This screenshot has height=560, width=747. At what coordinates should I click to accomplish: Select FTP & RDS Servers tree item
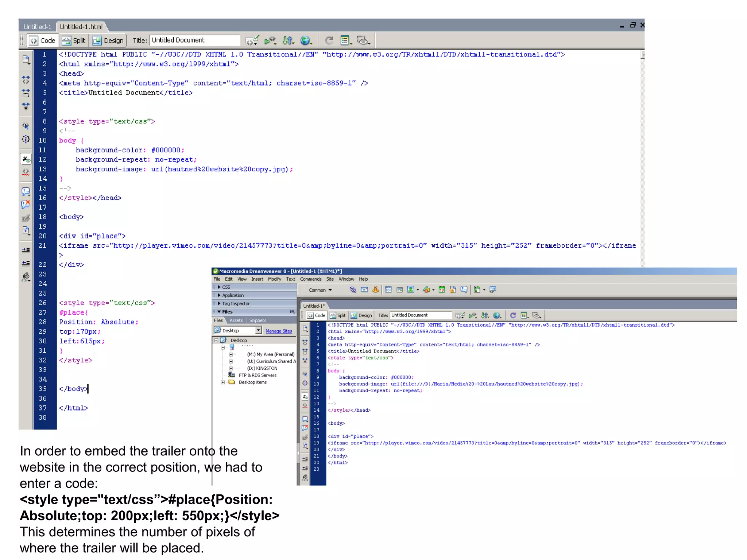pyautogui.click(x=258, y=375)
